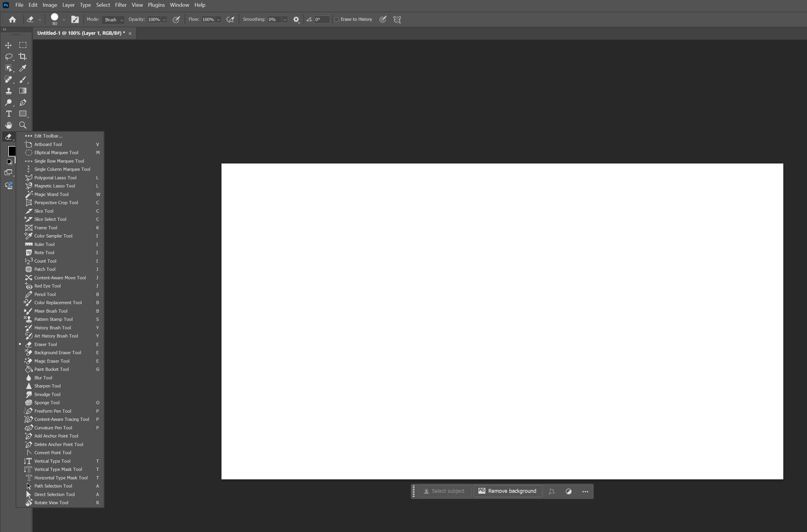The height and width of the screenshot is (532, 807).
Task: Open the Mode dropdown set to Brush
Action: coord(113,19)
